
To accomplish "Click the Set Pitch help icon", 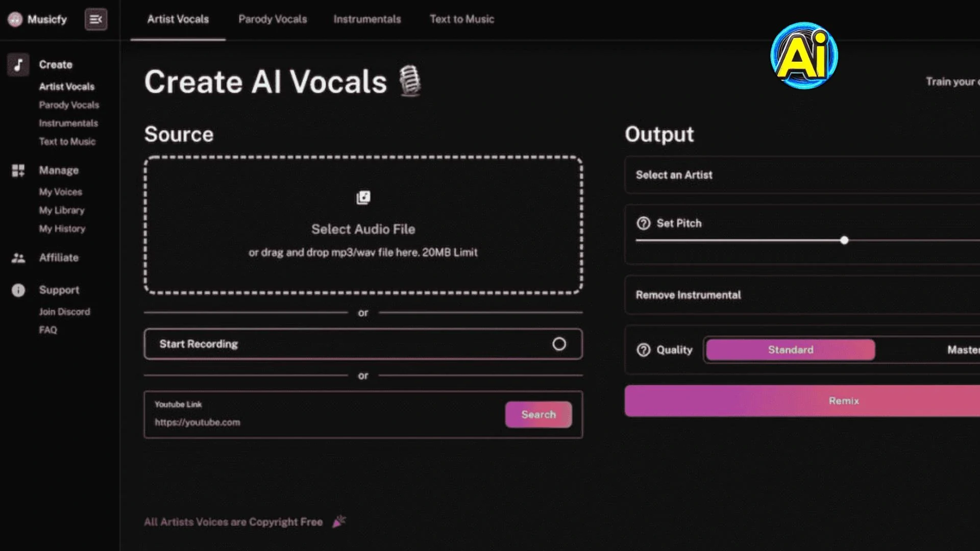I will click(x=643, y=223).
